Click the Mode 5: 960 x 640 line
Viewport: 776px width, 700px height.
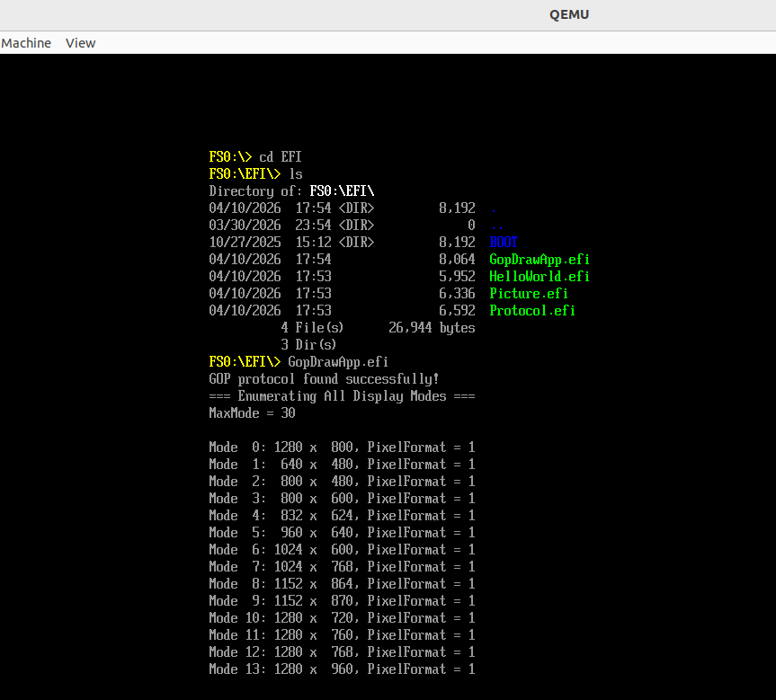(342, 532)
